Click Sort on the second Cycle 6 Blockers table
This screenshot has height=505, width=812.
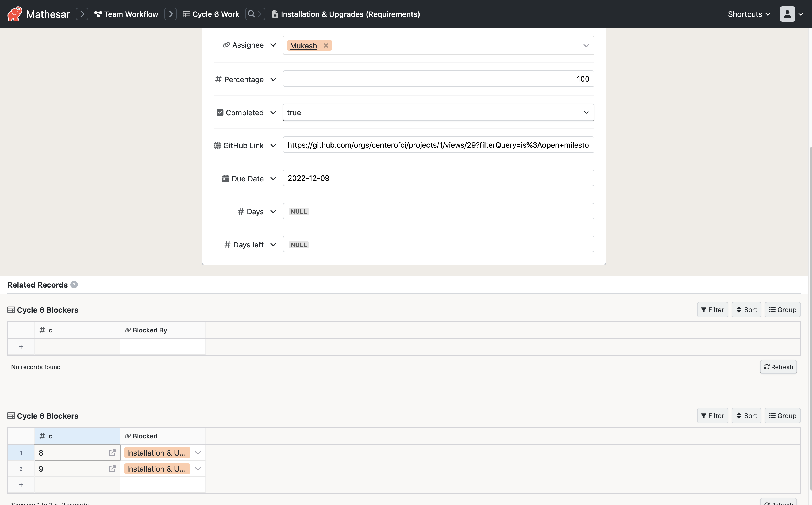(746, 415)
